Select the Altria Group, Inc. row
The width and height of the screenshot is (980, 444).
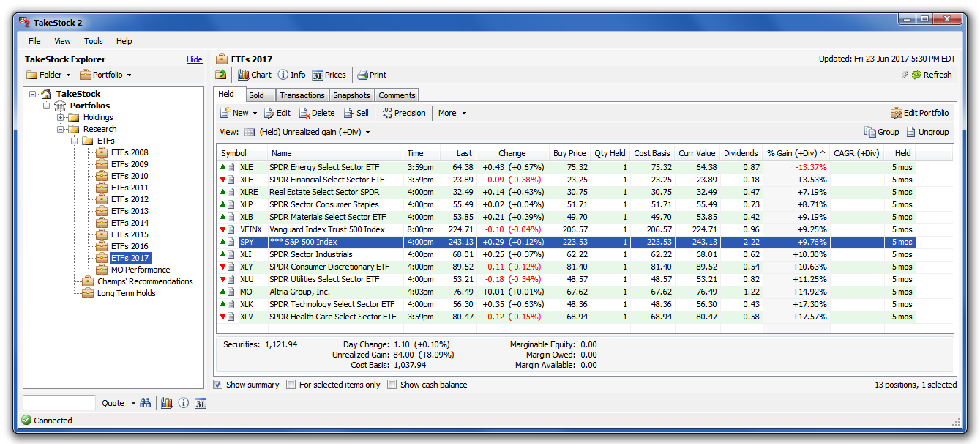(566, 292)
